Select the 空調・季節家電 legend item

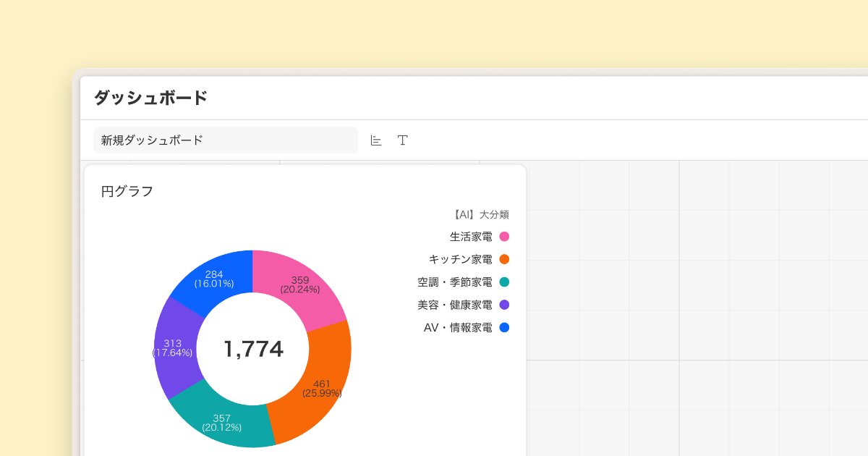coord(464,282)
